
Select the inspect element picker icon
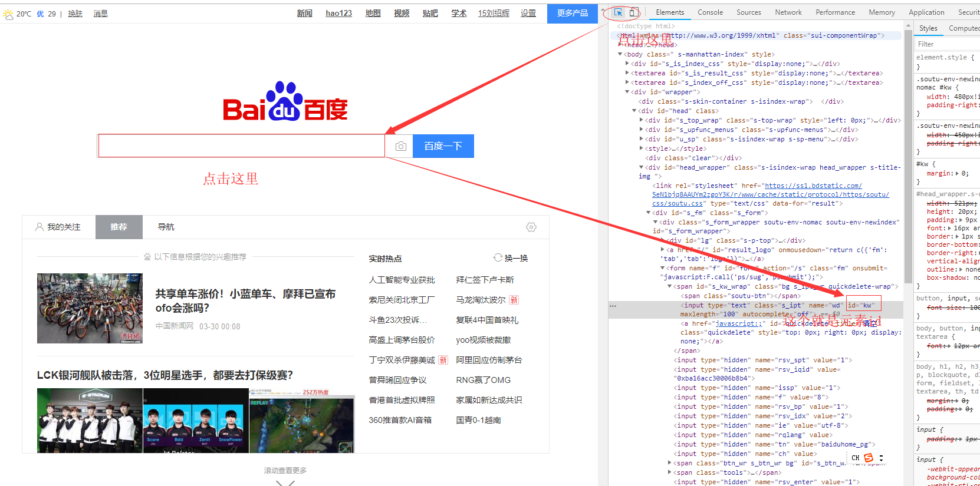(x=618, y=12)
